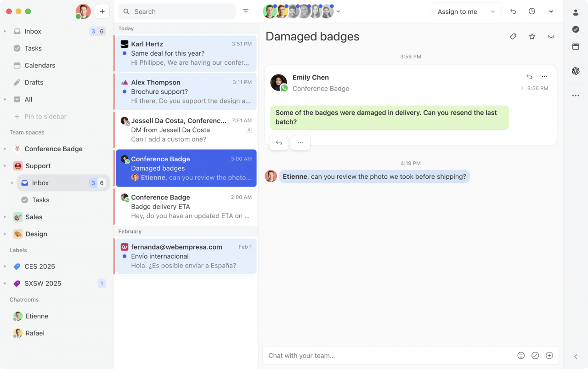Toggle the task checkmark in chat composer

(x=535, y=356)
